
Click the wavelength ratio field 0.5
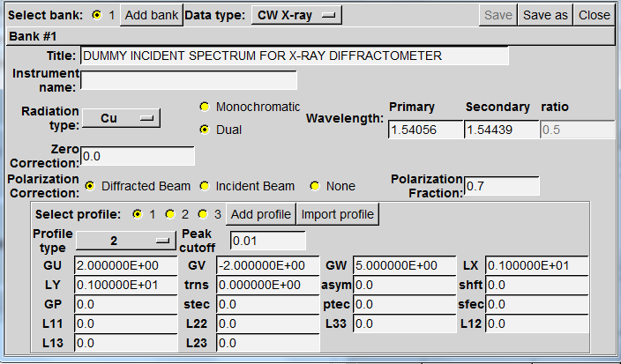click(x=577, y=130)
